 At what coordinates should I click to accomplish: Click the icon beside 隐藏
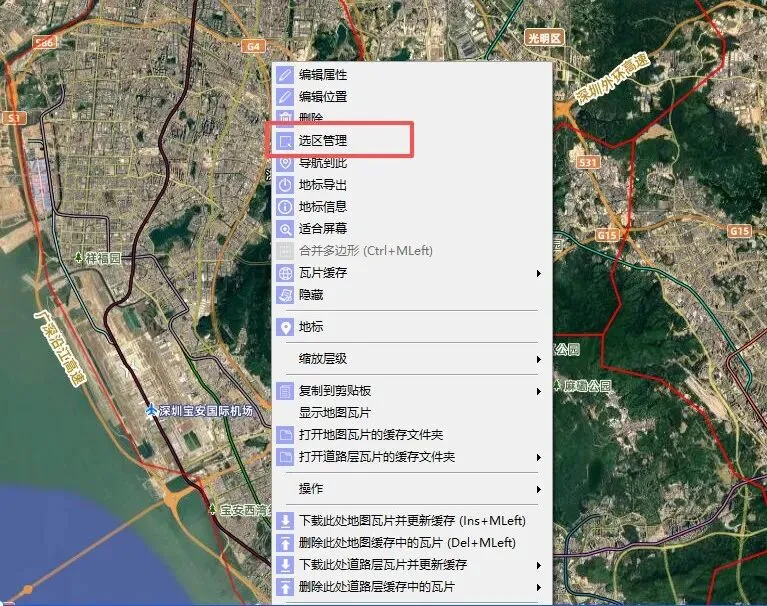(x=285, y=295)
